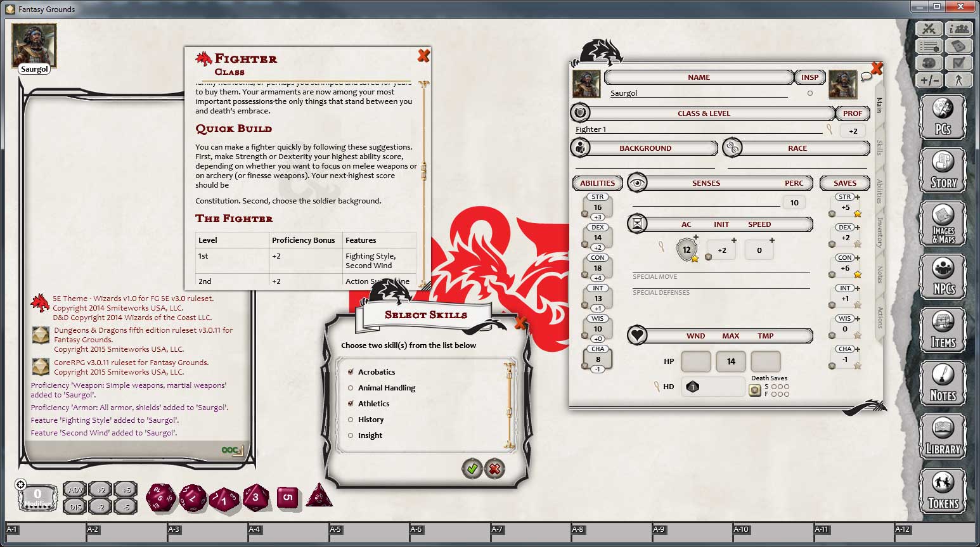Open the NPCs panel
This screenshot has width=980, height=547.
943,277
